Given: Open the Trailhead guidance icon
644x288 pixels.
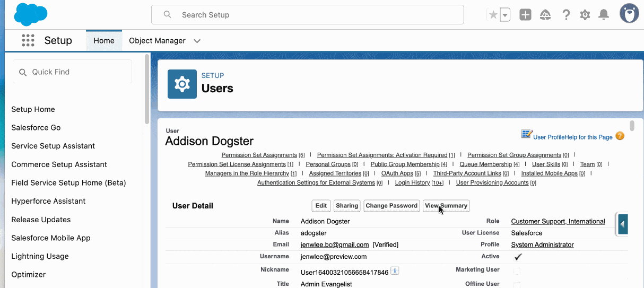Looking at the screenshot, I should (x=545, y=15).
